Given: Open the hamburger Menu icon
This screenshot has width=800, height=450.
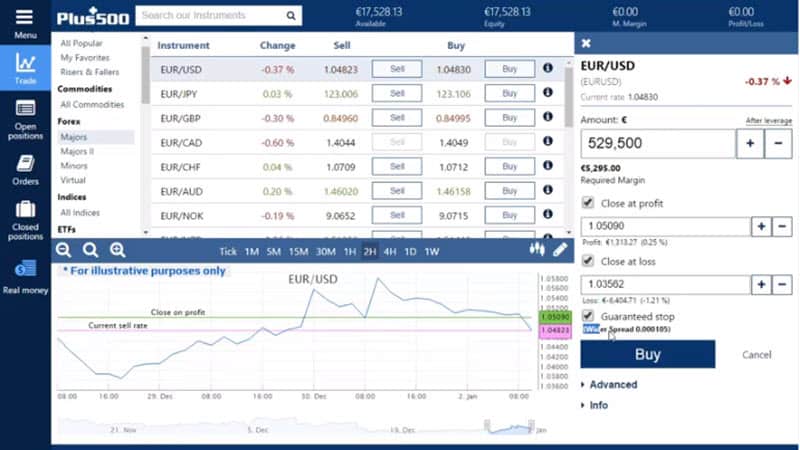Looking at the screenshot, I should pos(24,17).
